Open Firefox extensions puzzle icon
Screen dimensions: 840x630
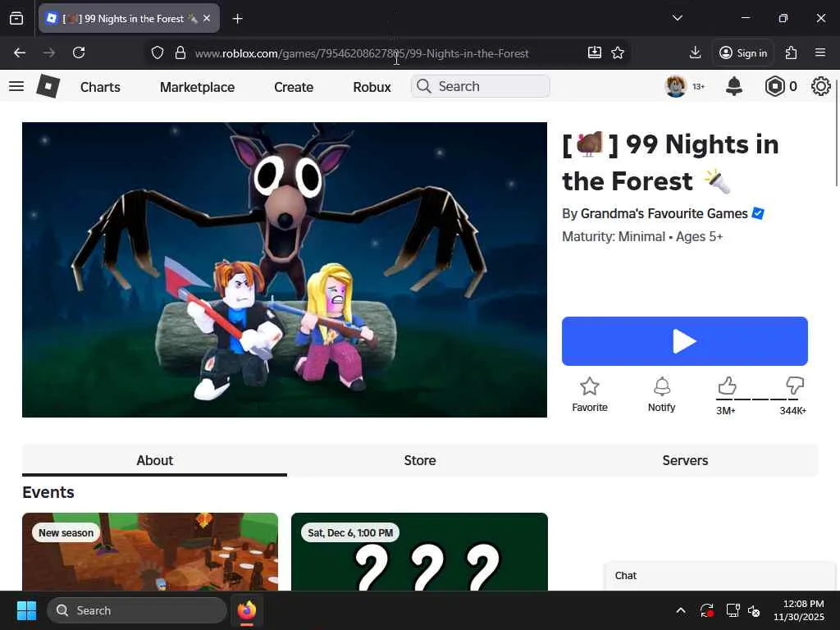point(792,52)
